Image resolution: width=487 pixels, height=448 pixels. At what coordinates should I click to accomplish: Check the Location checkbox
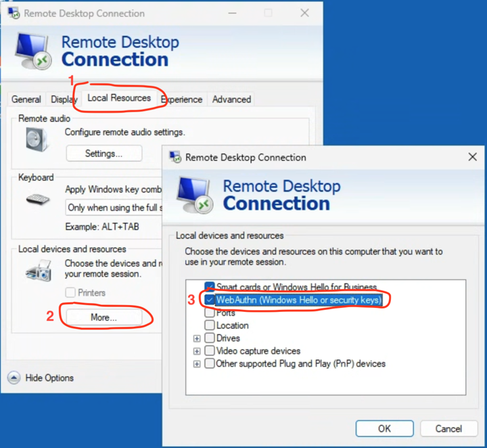(210, 325)
